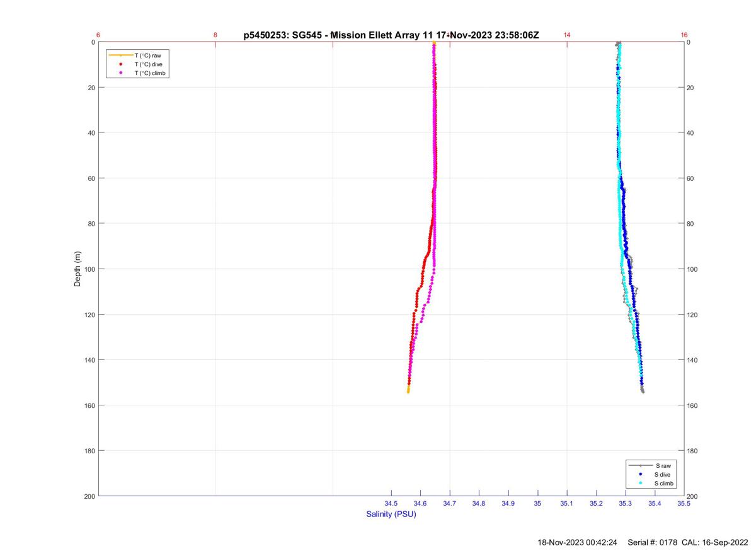Click depth tick 20 on left axis

point(91,88)
